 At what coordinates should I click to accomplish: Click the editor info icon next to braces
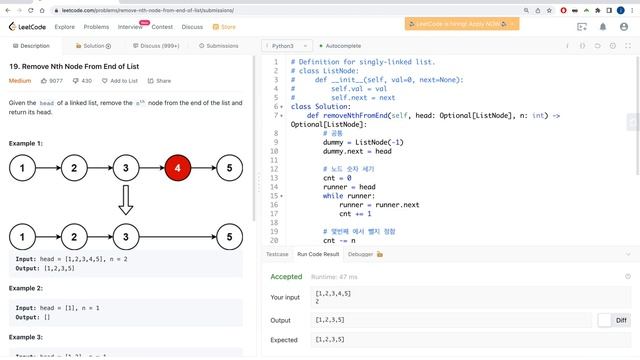point(567,46)
